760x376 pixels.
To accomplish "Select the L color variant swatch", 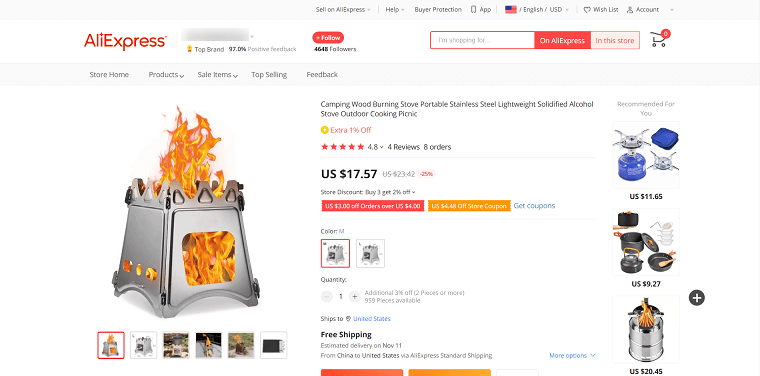I will [370, 253].
